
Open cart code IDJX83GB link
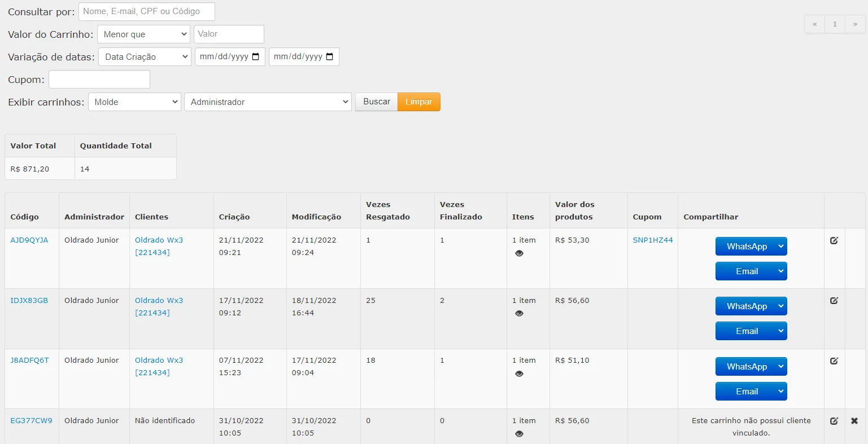tap(29, 301)
